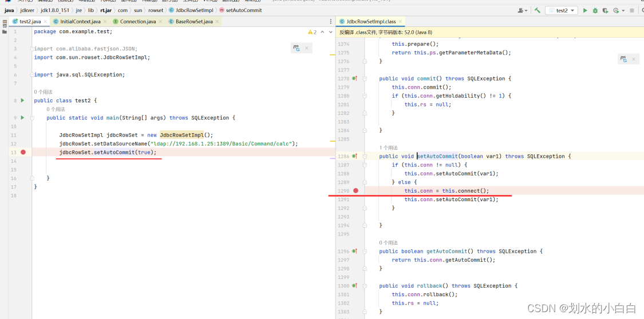Expand the collapsed import block on line 3
This screenshot has width=644, height=319.
[31, 49]
